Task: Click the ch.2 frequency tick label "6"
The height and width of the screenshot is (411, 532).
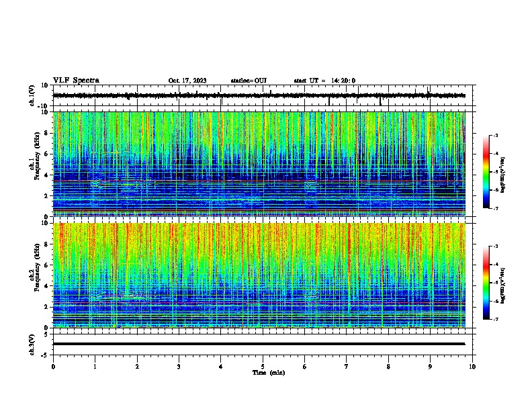Action: [x=46, y=265]
